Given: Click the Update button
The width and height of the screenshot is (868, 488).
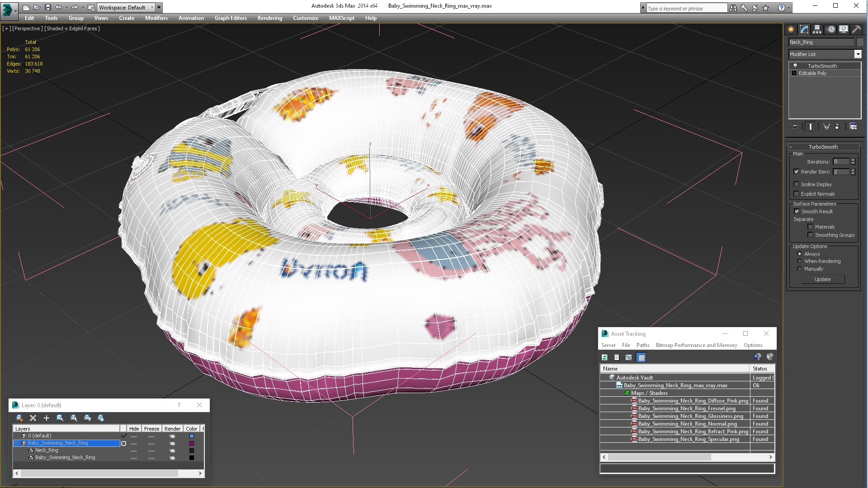Looking at the screenshot, I should [823, 279].
